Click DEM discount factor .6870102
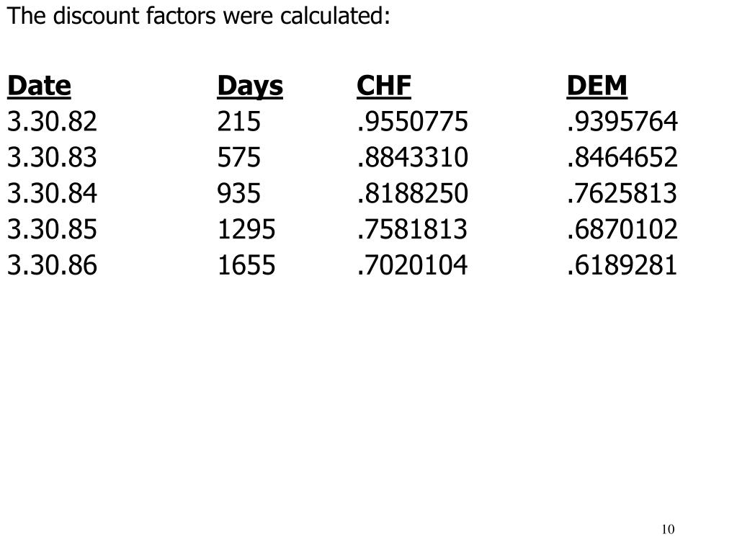Image resolution: width=737 pixels, height=560 pixels. 622,229
